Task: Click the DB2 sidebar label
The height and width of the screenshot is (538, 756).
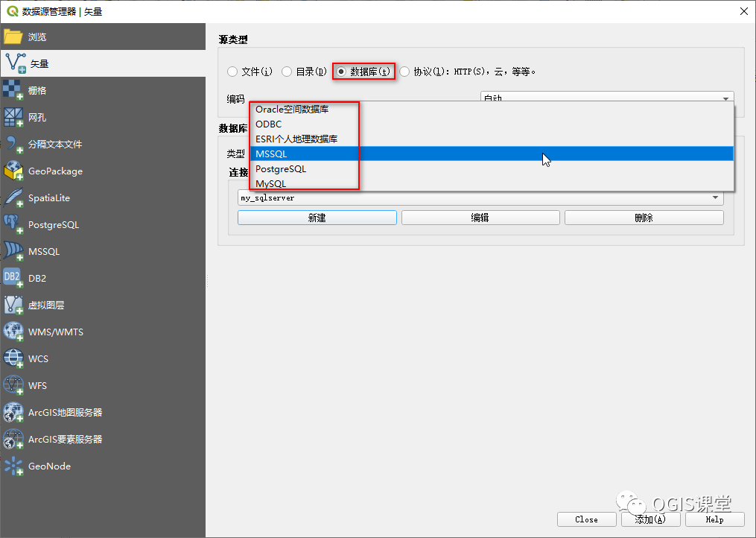Action: pos(37,279)
